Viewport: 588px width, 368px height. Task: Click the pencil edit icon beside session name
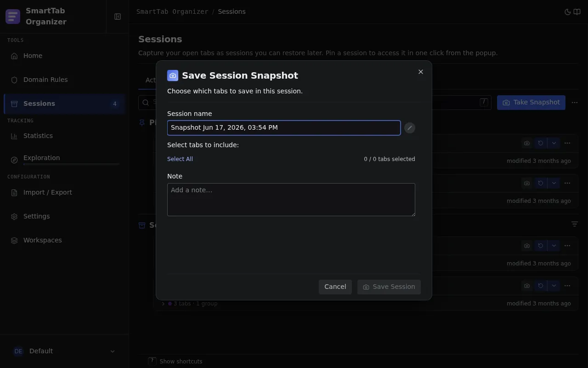click(x=410, y=128)
